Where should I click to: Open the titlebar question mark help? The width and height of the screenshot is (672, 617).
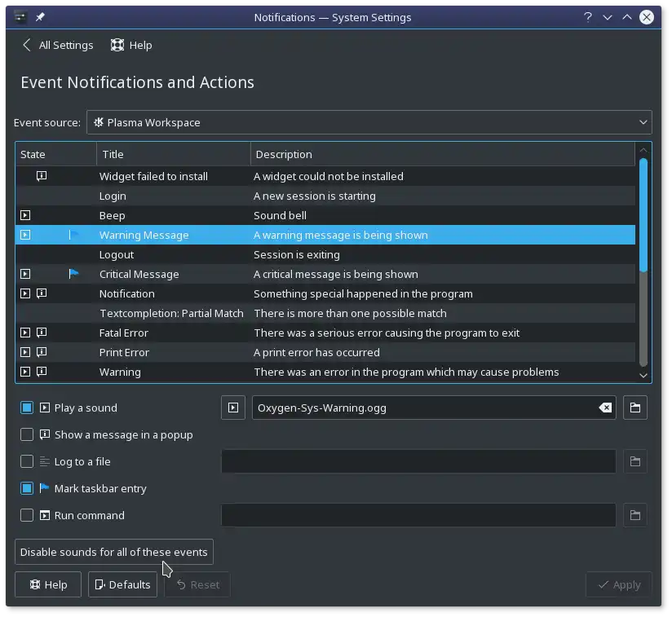(588, 17)
